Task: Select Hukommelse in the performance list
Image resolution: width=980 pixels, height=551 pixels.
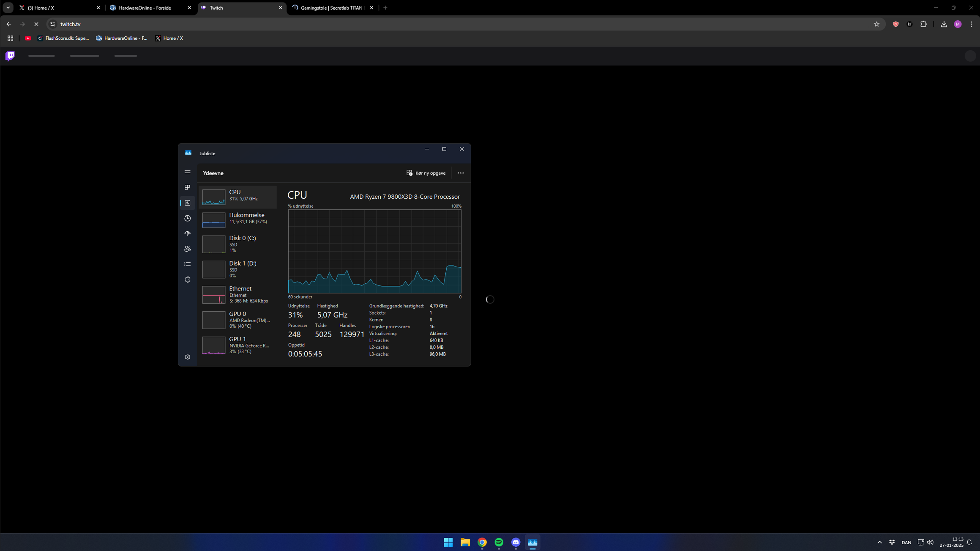Action: 238,219
